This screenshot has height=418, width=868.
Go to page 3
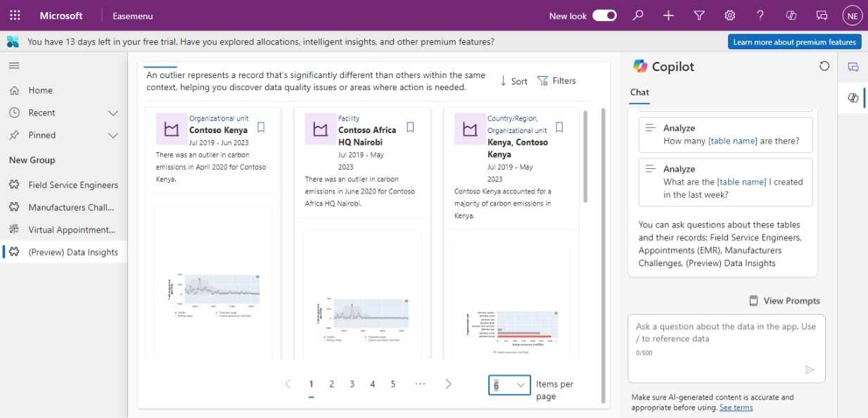352,384
